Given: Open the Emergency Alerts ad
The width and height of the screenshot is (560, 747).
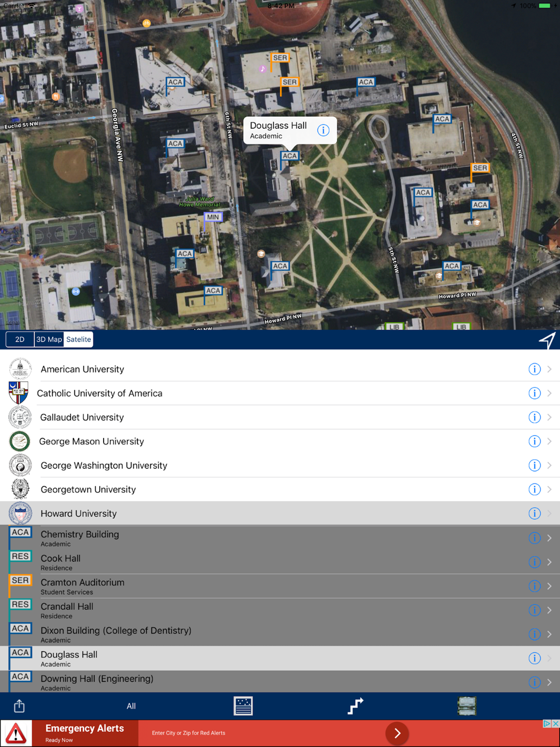Looking at the screenshot, I should 280,734.
